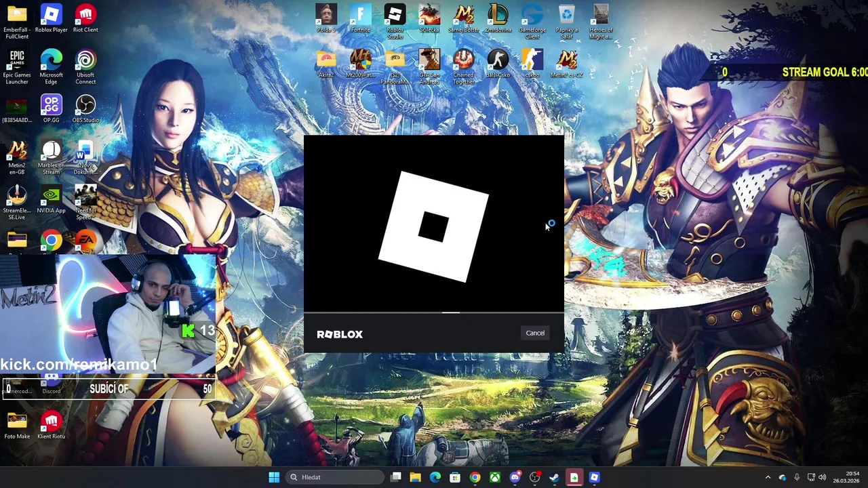
Task: Click the microphone tray icon
Action: pos(797,477)
